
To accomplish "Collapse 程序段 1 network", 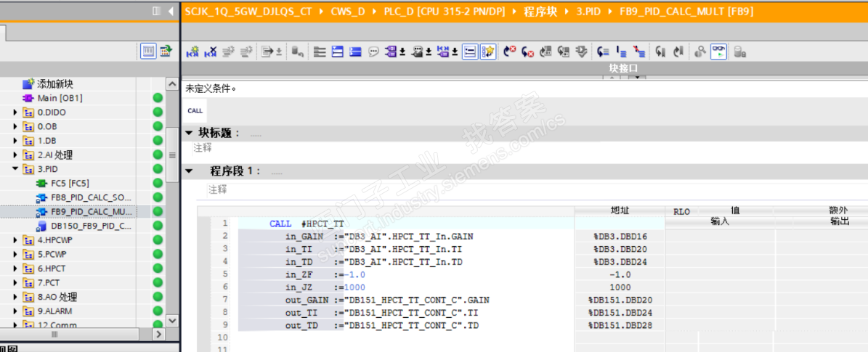I will point(189,171).
